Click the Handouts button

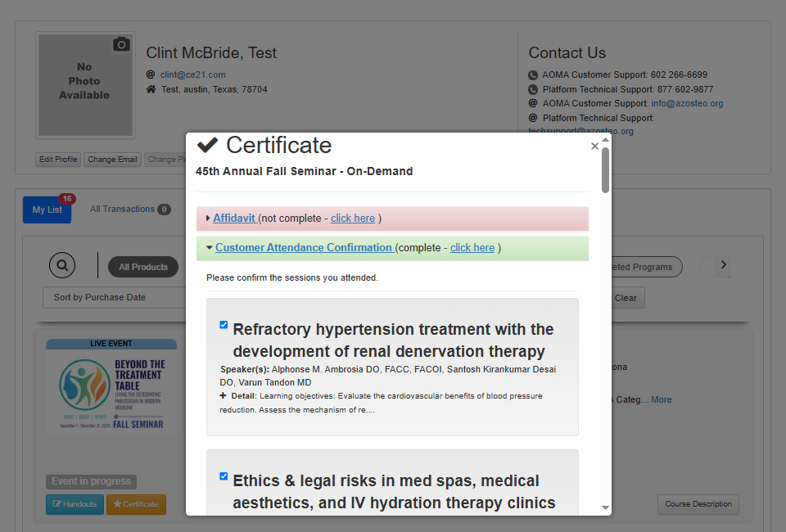click(x=75, y=504)
